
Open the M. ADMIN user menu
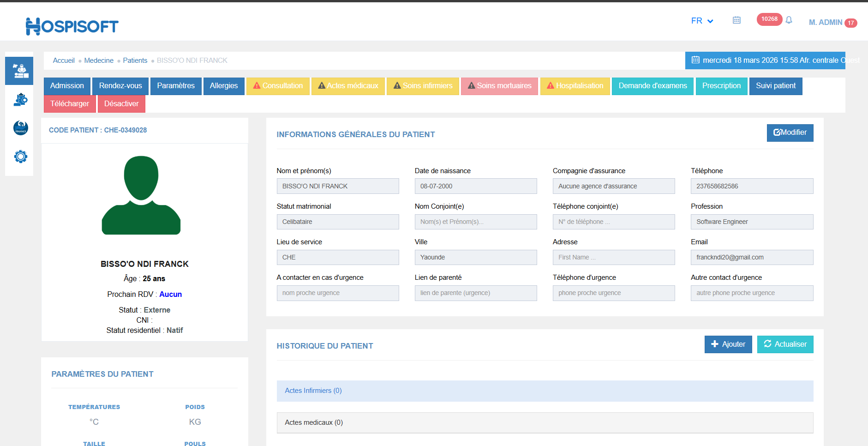tap(826, 22)
